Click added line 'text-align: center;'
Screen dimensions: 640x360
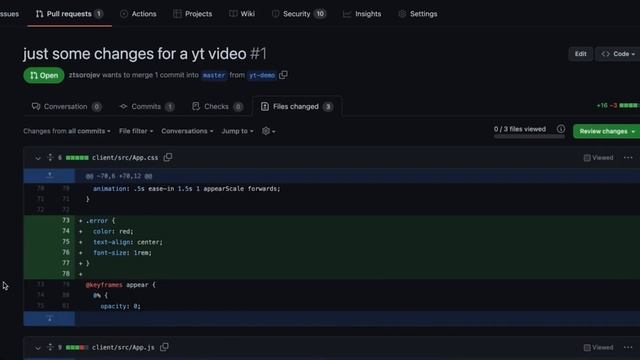[x=128, y=242]
